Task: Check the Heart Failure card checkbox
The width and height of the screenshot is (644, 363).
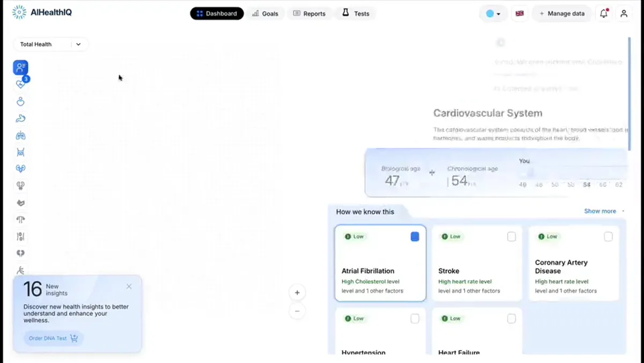Action: pyautogui.click(x=511, y=318)
